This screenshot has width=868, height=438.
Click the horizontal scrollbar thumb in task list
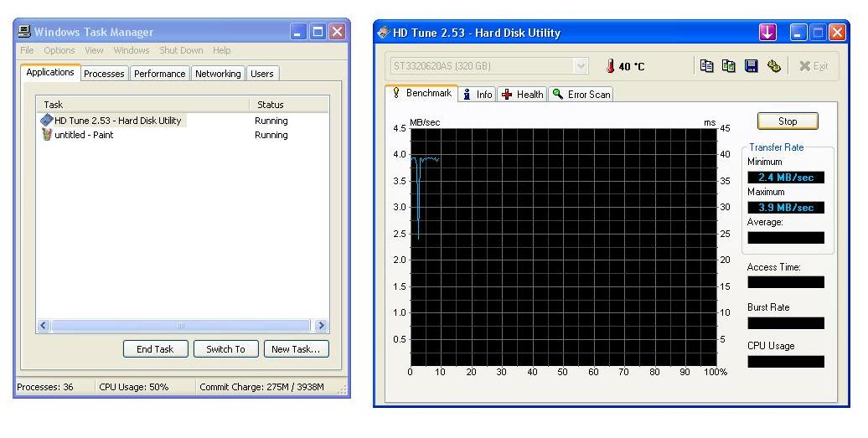[180, 326]
